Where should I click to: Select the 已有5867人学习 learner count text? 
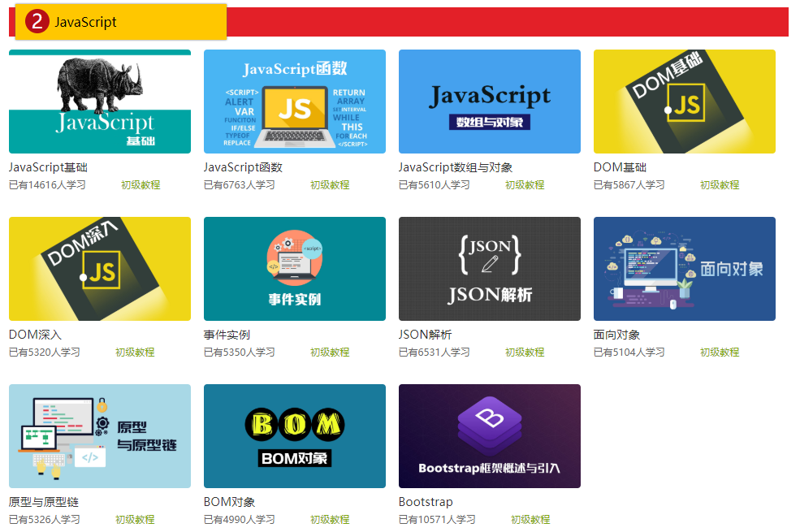click(x=629, y=184)
